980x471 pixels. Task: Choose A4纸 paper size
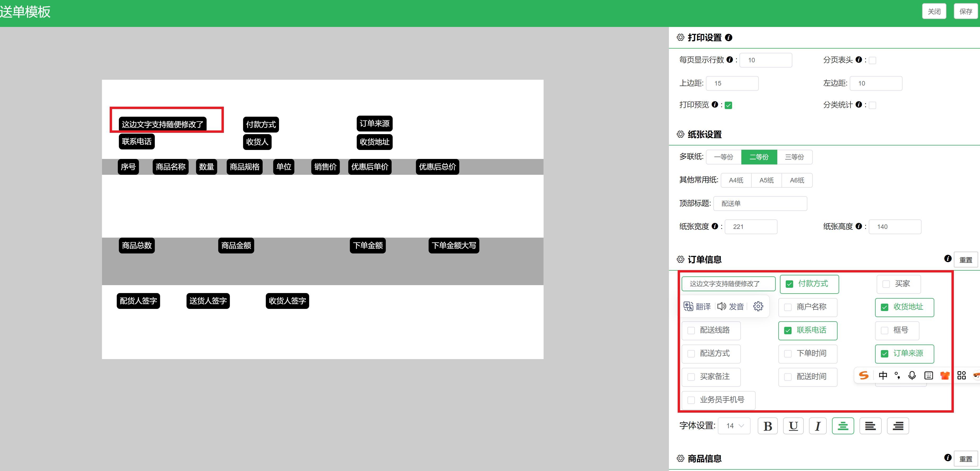click(736, 180)
